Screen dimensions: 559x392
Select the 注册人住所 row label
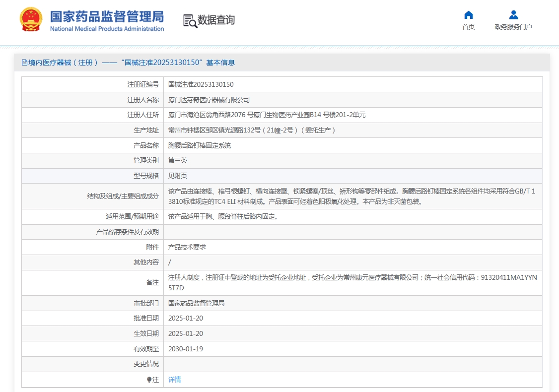143,115
